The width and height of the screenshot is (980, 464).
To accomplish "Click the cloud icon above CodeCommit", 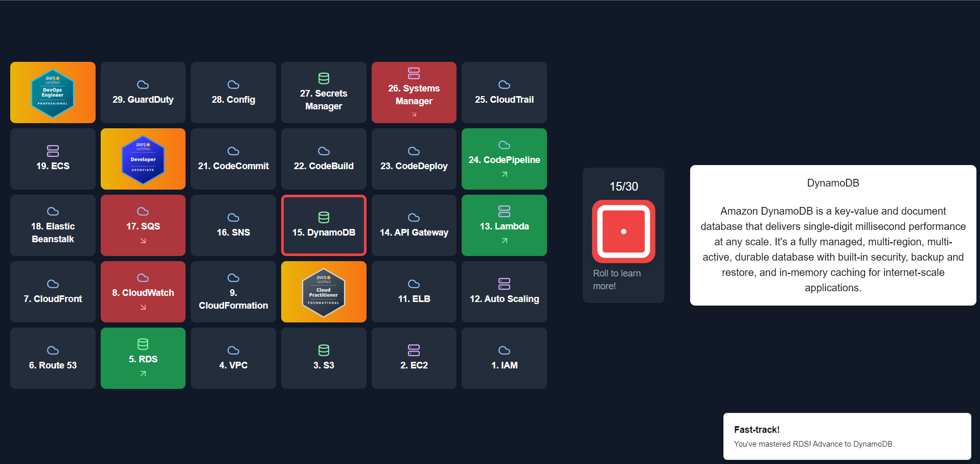I will [234, 151].
